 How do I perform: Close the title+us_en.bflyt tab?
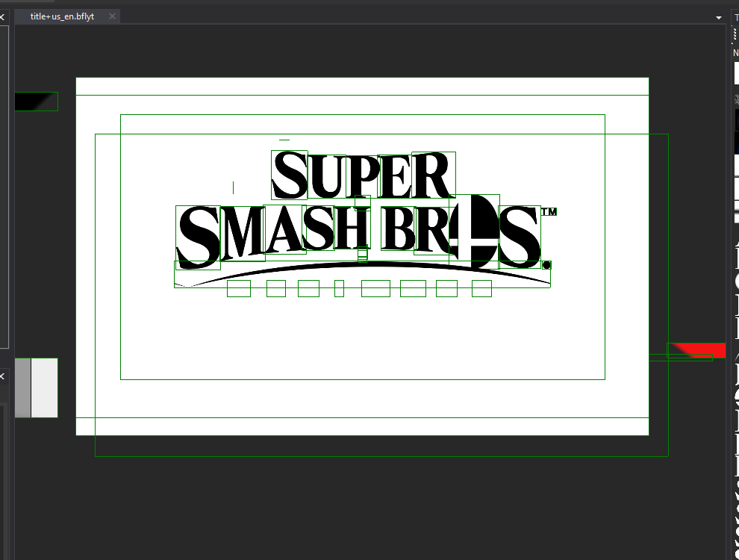(x=112, y=16)
